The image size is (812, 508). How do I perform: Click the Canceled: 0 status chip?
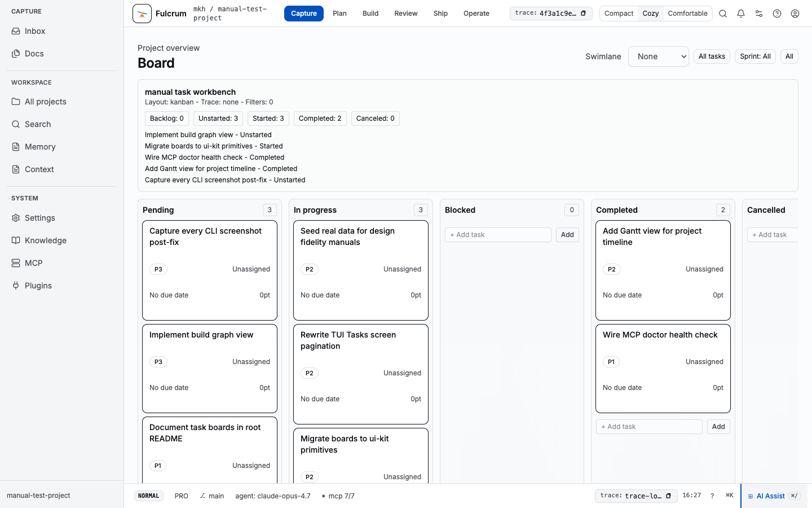tap(376, 119)
